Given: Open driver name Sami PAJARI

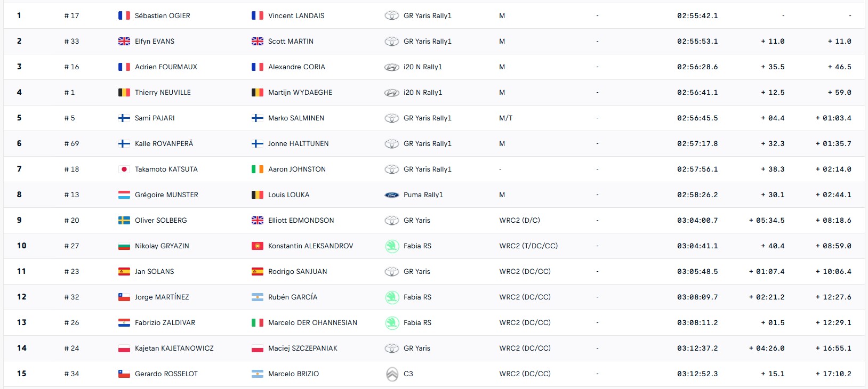Looking at the screenshot, I should click(155, 118).
